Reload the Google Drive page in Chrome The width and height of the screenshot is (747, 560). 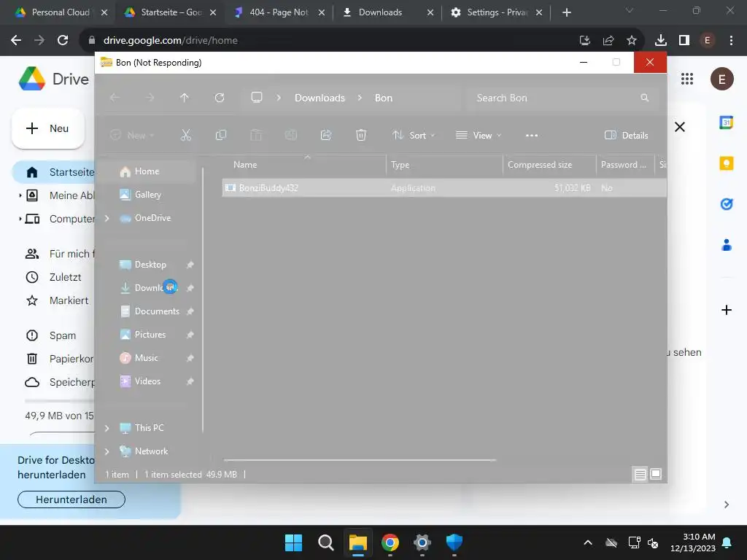coord(63,41)
